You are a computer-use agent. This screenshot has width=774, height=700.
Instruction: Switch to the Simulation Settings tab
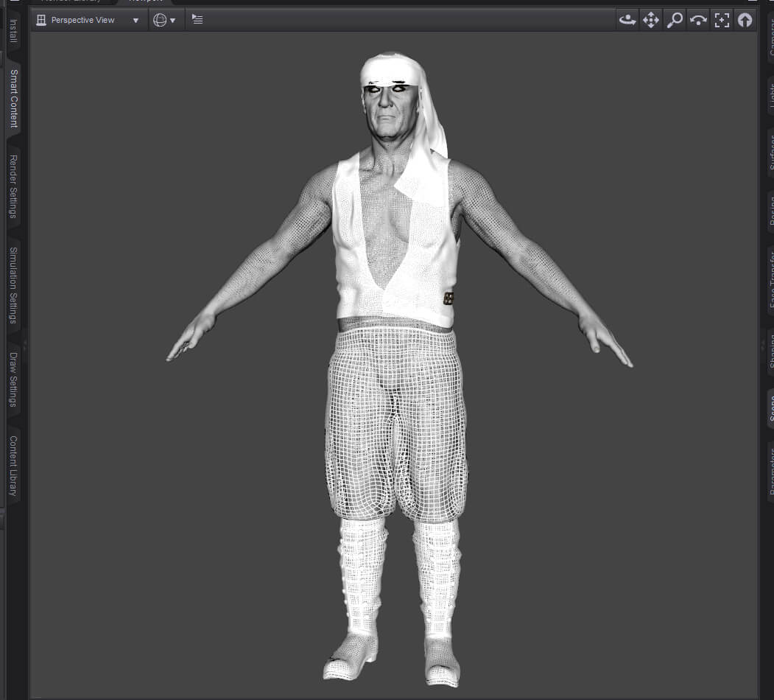(13, 285)
